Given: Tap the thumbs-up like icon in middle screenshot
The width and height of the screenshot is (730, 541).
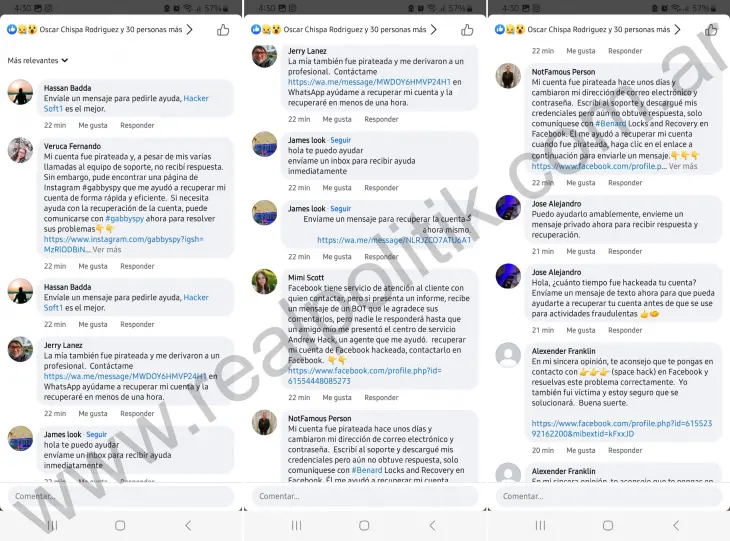Looking at the screenshot, I should pyautogui.click(x=467, y=30).
